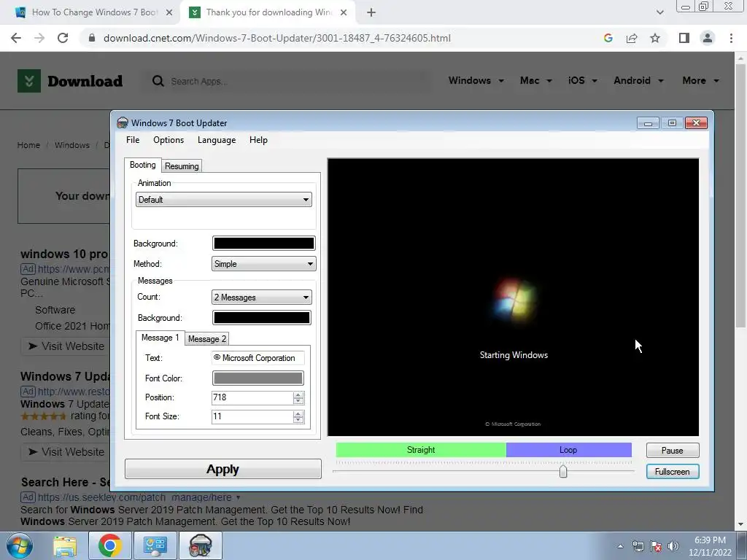
Task: Click the Position value field
Action: pos(252,397)
